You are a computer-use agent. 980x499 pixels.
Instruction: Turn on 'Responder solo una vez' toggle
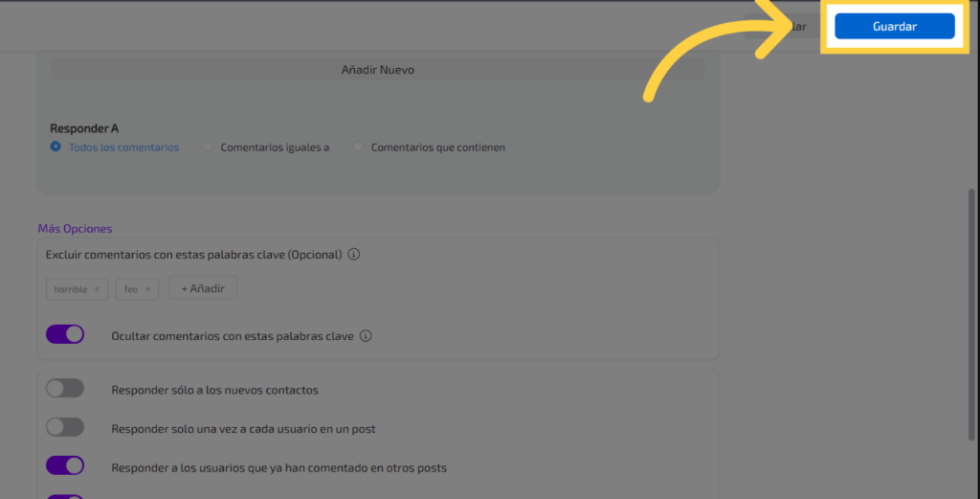65,428
